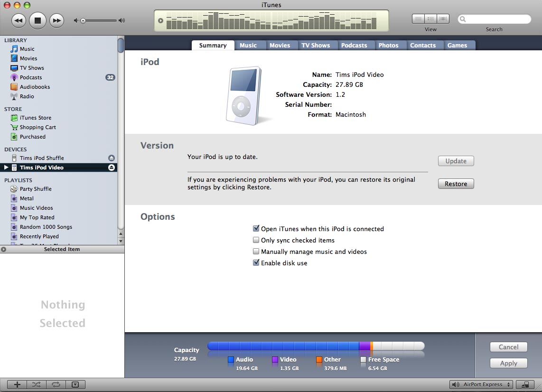
Task: Click the Apply button
Action: pos(508,364)
